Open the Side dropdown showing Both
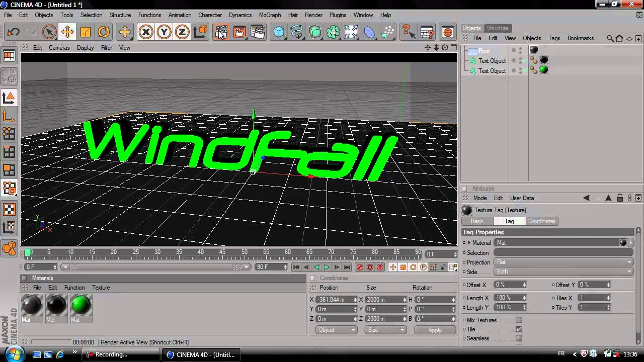This screenshot has width=644, height=362. [563, 271]
